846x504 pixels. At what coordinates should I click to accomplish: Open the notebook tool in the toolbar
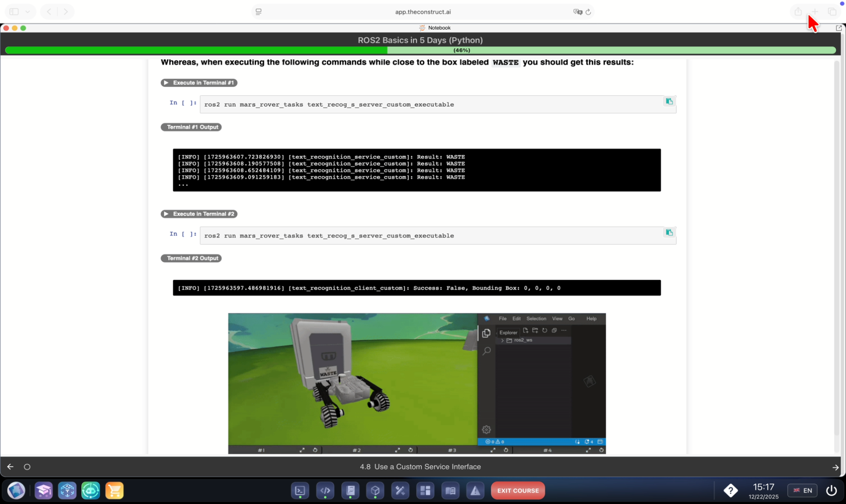click(350, 491)
